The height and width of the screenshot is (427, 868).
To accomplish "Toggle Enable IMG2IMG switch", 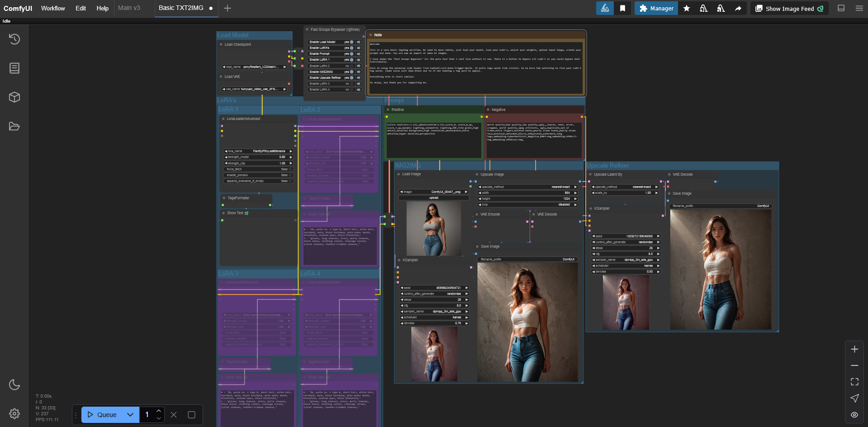I will (x=351, y=72).
